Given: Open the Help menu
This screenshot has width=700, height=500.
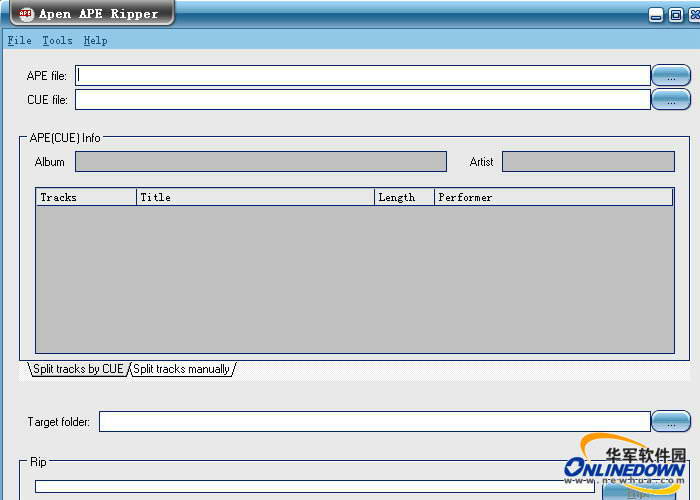Looking at the screenshot, I should 96,41.
